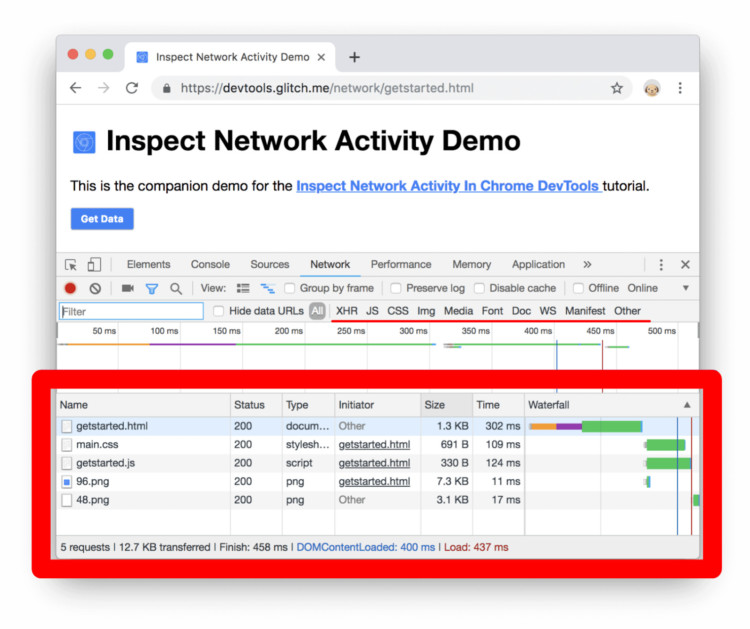Toggle the Offline checkbox
This screenshot has width=750, height=629.
[578, 288]
